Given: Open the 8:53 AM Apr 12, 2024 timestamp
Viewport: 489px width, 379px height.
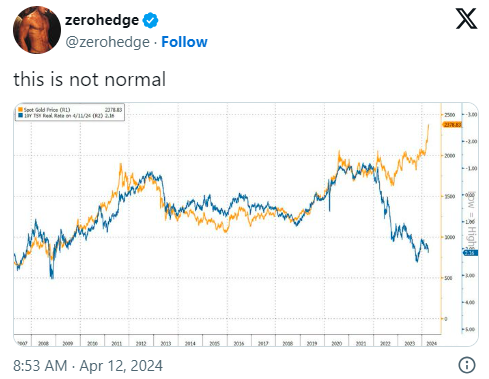Looking at the screenshot, I should 88,365.
